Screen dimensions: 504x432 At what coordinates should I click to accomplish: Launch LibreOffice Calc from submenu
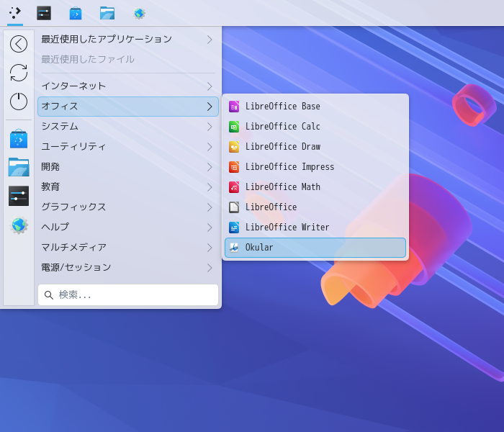315,127
